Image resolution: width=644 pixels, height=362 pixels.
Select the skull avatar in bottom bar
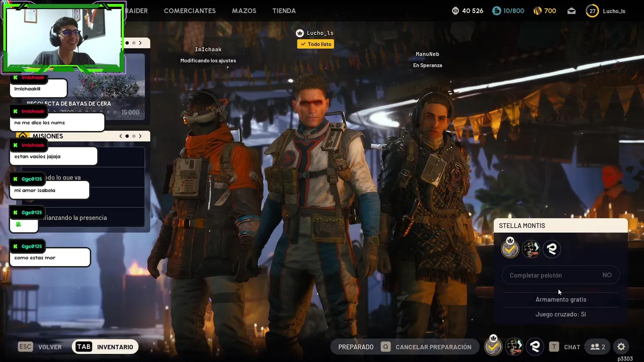pyautogui.click(x=514, y=347)
